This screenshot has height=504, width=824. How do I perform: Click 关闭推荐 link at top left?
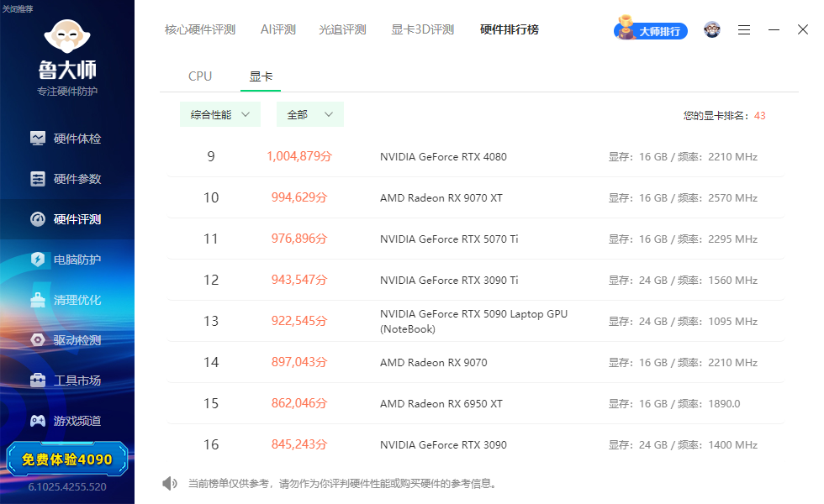coord(18,9)
